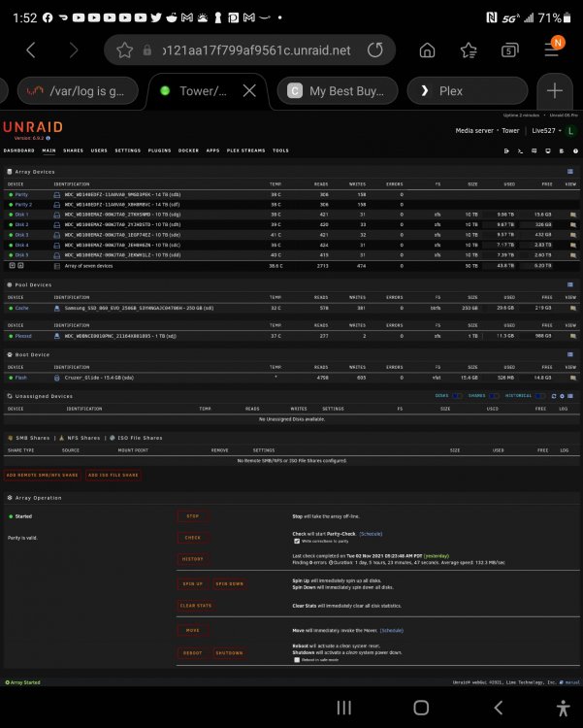Tap the address bar URL field

click(x=256, y=50)
